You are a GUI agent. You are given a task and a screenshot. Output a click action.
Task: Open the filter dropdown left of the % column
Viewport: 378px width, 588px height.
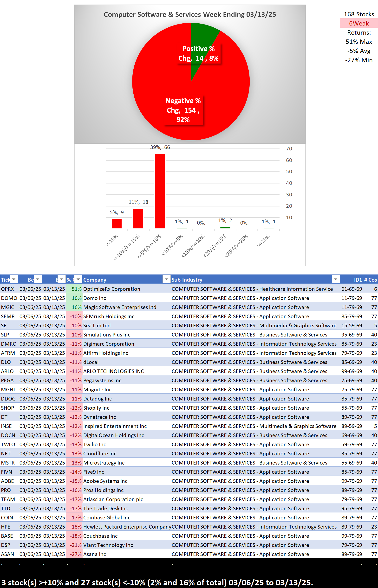click(x=62, y=279)
